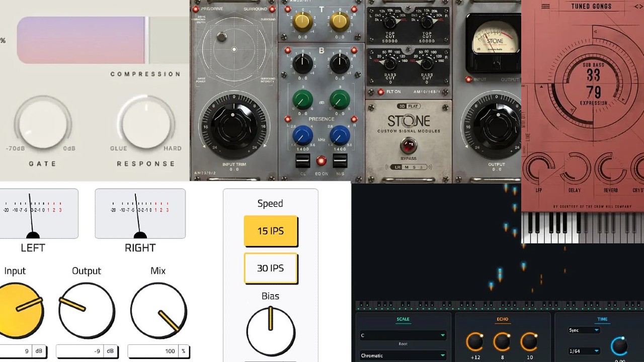Switch to the ECHO section tab

tap(502, 319)
